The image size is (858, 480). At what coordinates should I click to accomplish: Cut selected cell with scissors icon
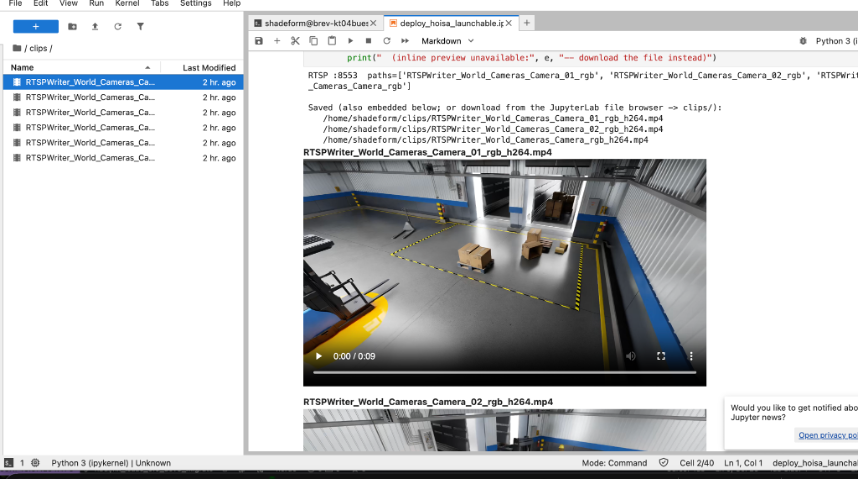click(x=295, y=41)
